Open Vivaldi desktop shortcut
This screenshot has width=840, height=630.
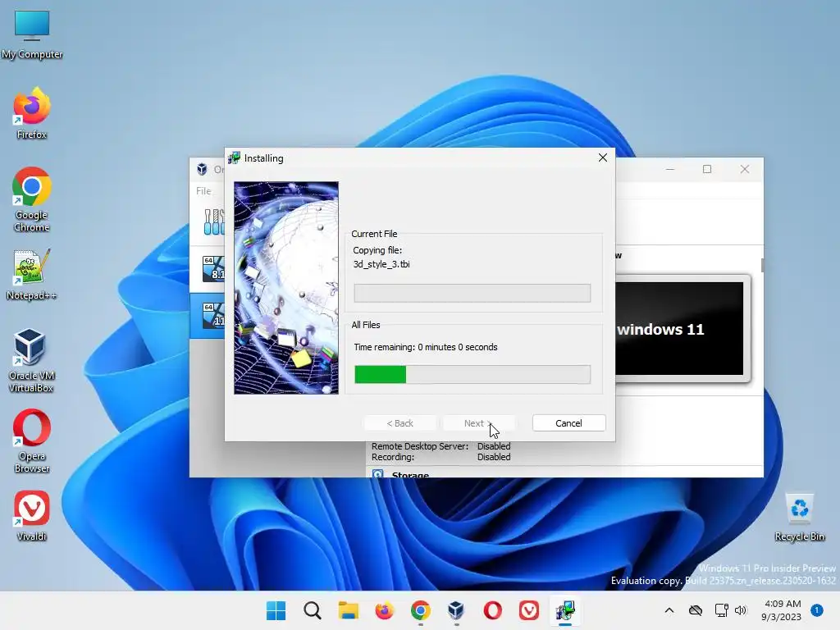(x=32, y=515)
